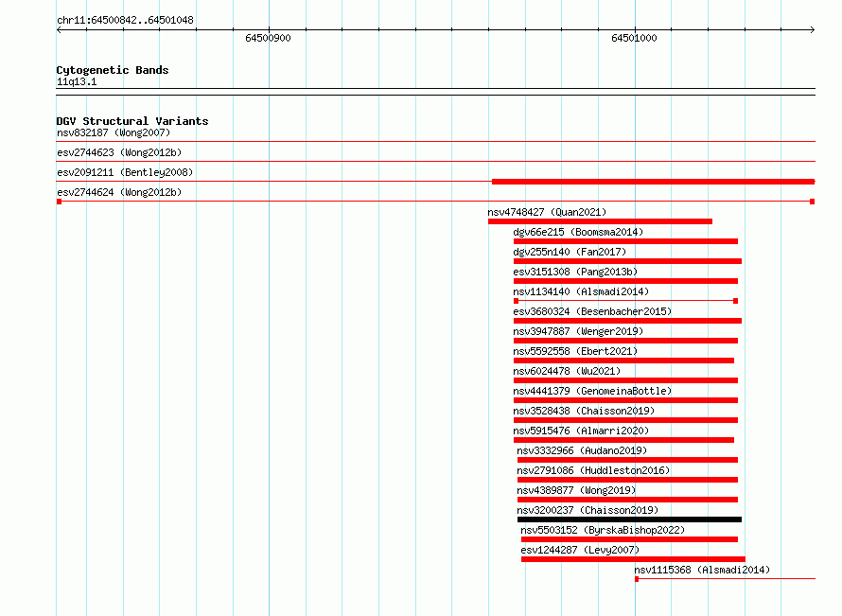Select esv3680324 (Besenbacher2015) variant label

click(592, 311)
